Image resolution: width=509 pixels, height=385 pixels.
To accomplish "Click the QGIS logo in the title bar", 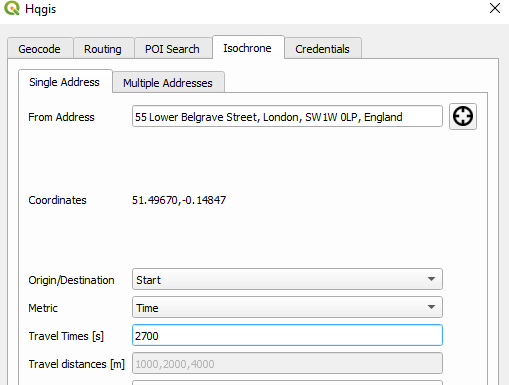I will tap(12, 8).
